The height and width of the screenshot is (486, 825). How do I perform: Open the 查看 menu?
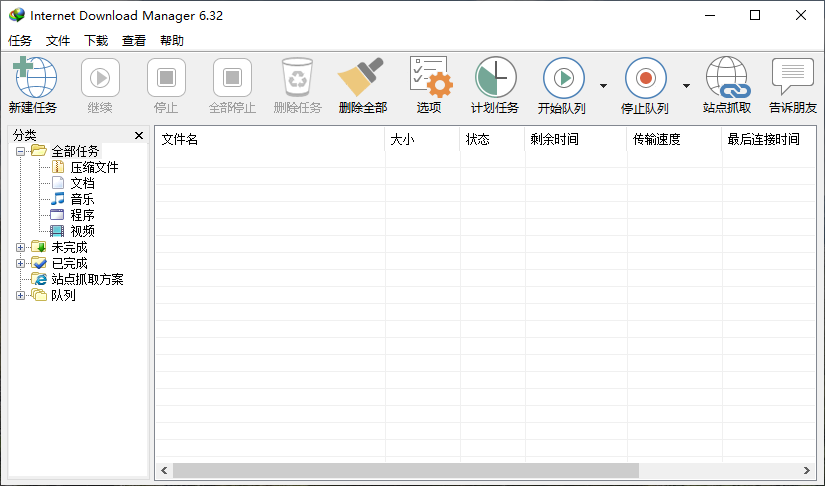pos(134,40)
